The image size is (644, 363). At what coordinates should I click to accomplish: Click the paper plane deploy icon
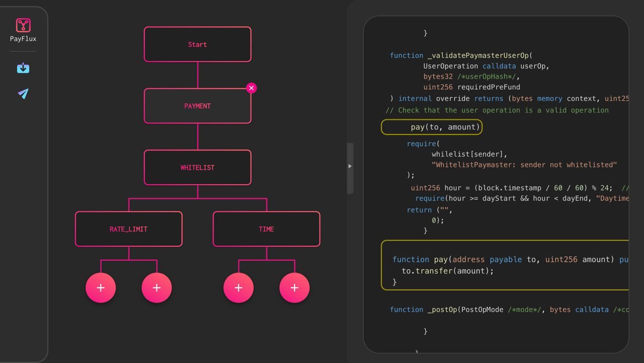click(x=23, y=94)
